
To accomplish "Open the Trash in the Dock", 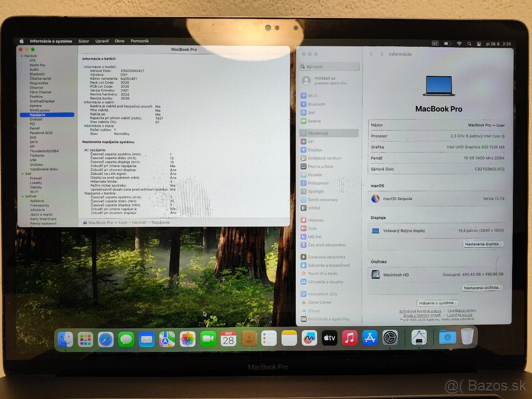I will tap(467, 336).
